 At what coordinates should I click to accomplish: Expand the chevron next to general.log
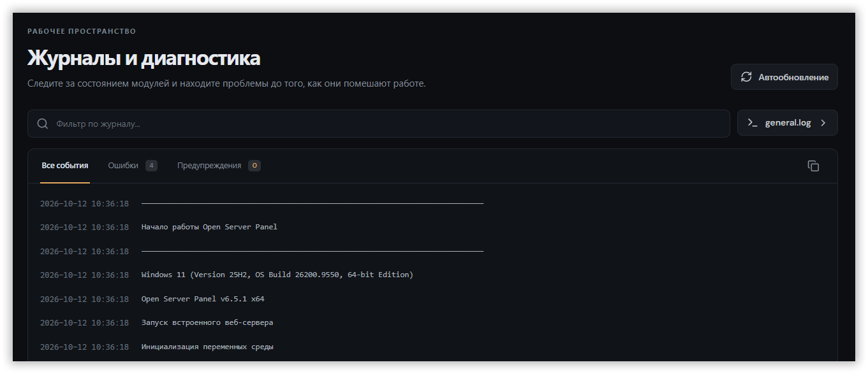(823, 123)
